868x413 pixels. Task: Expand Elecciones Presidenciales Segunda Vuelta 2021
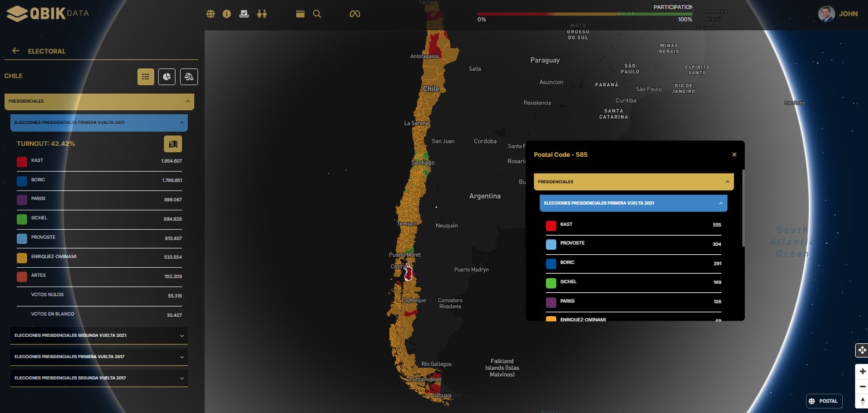(x=181, y=336)
